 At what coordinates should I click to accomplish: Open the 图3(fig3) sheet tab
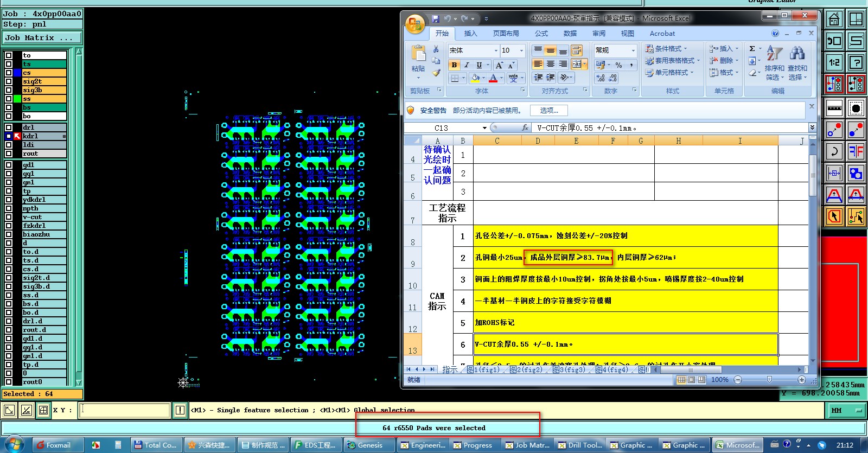[x=569, y=369]
